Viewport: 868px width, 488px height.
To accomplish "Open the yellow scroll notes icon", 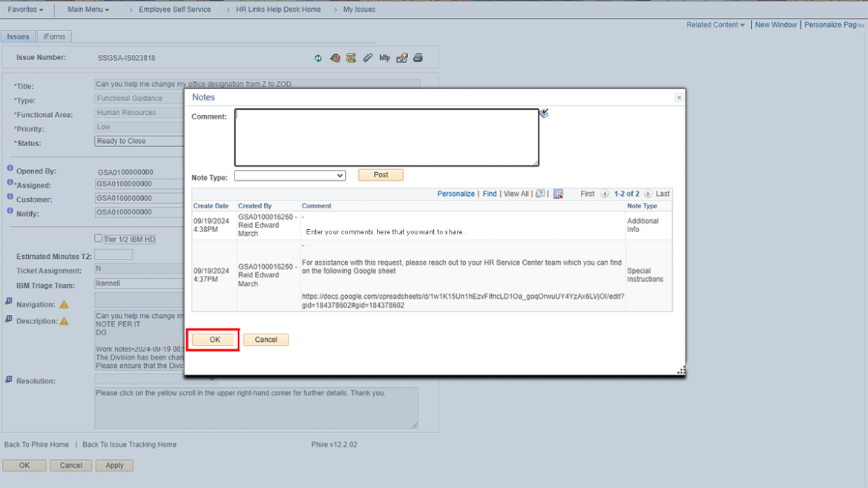I will [x=351, y=58].
